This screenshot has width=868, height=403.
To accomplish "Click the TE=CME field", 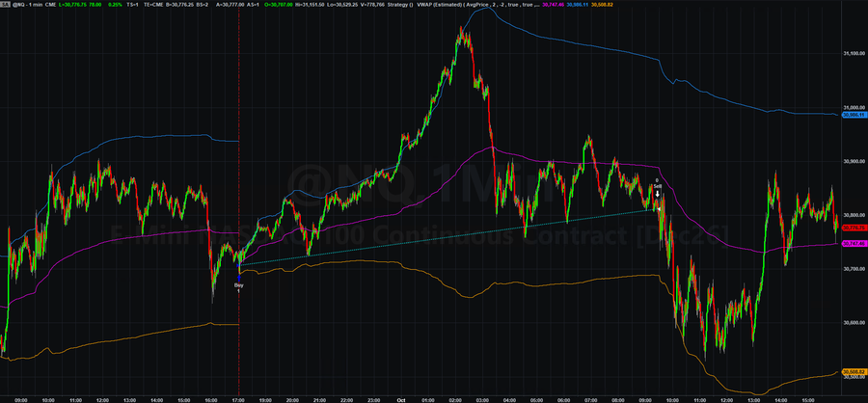I will click(x=153, y=5).
